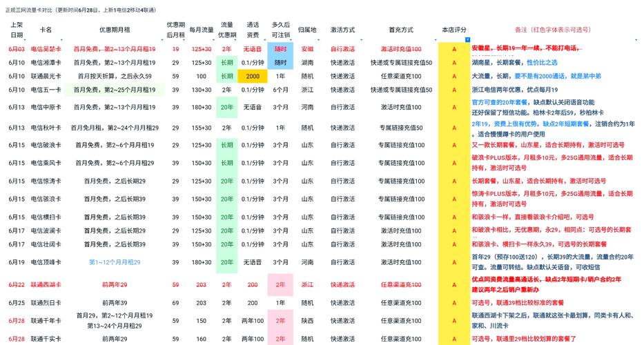
Task: Click the green 20年 cell in 电信中原卡 row
Action: click(x=226, y=107)
